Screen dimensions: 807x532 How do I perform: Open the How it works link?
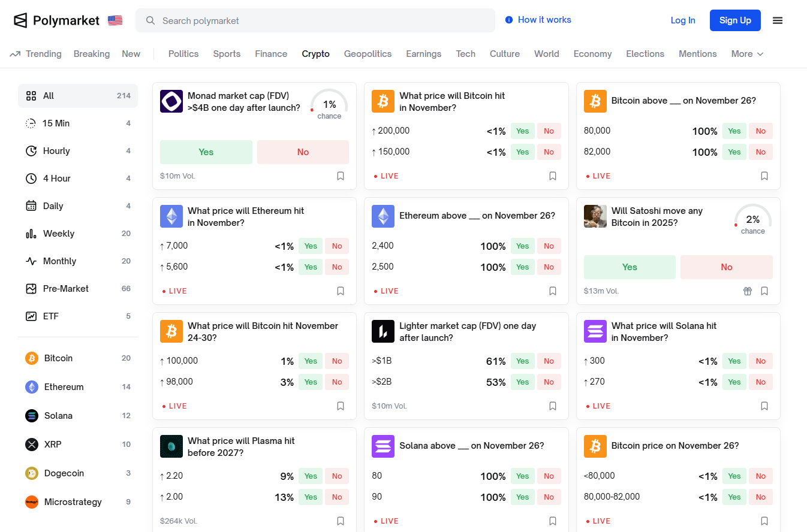(538, 20)
